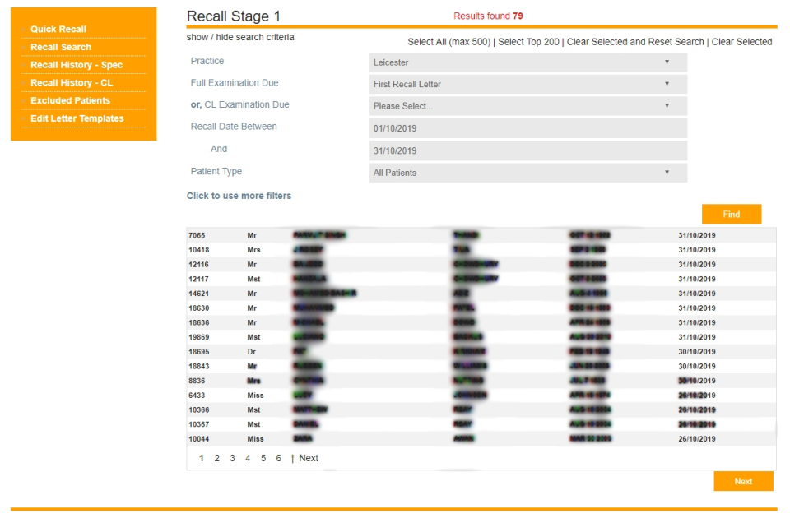Expand Click to use more filters
This screenshot has width=790, height=532.
[239, 196]
